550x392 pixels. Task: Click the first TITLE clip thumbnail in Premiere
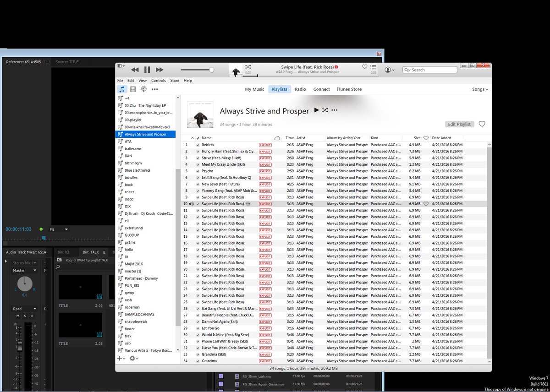(x=80, y=287)
